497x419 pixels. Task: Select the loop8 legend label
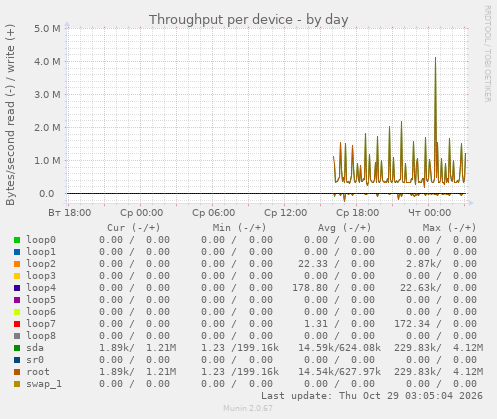tap(41, 336)
